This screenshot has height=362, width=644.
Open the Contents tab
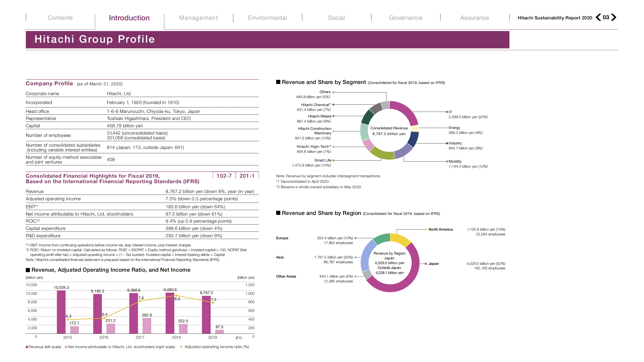pyautogui.click(x=60, y=18)
